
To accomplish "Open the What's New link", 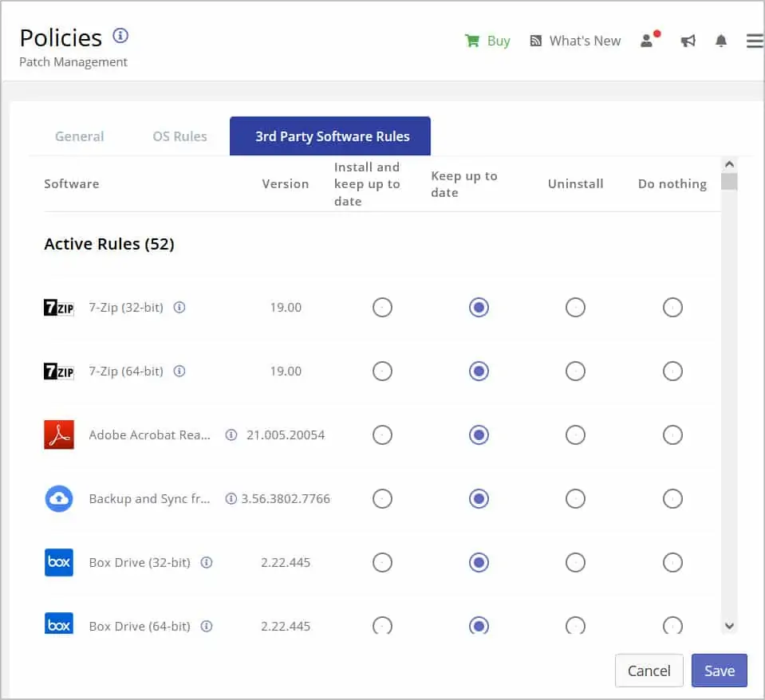I will click(585, 41).
